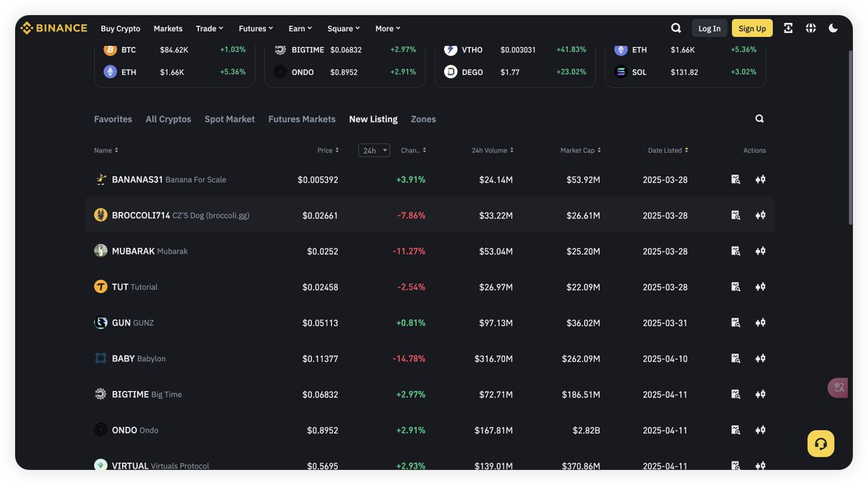868x485 pixels.
Task: Click the BROCCOLI714 coin logo
Action: point(101,215)
